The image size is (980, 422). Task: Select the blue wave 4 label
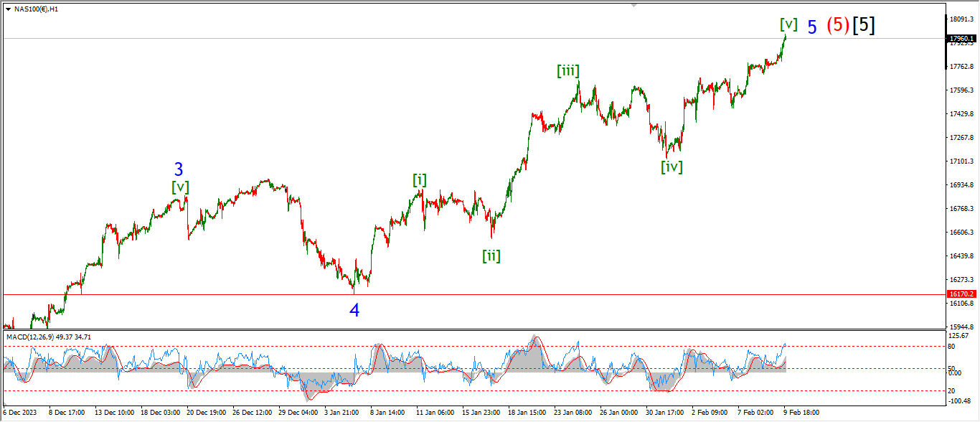point(354,310)
